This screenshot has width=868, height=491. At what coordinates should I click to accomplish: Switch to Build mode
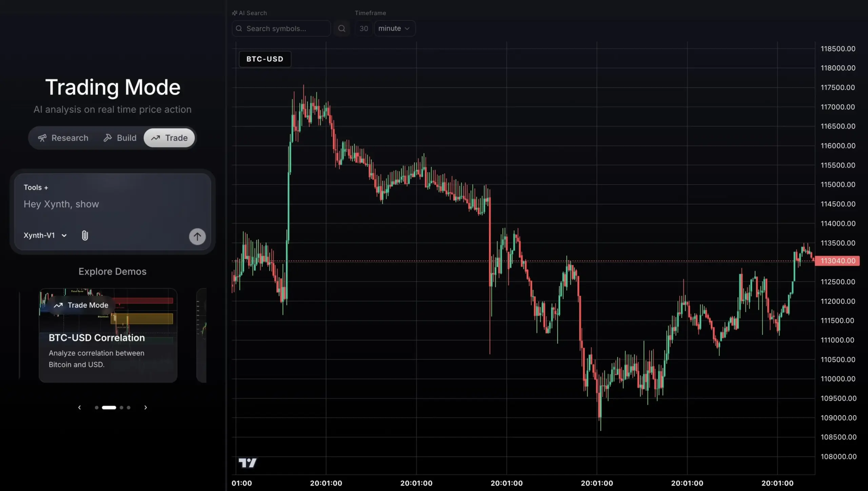(120, 138)
